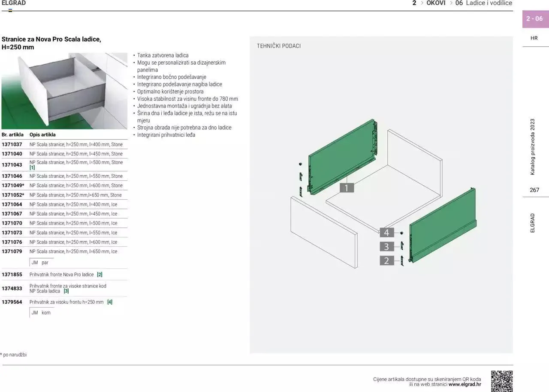This screenshot has width=549, height=392.
Task: Click the ELGRAD logo at top left
Action: tap(13, 3)
